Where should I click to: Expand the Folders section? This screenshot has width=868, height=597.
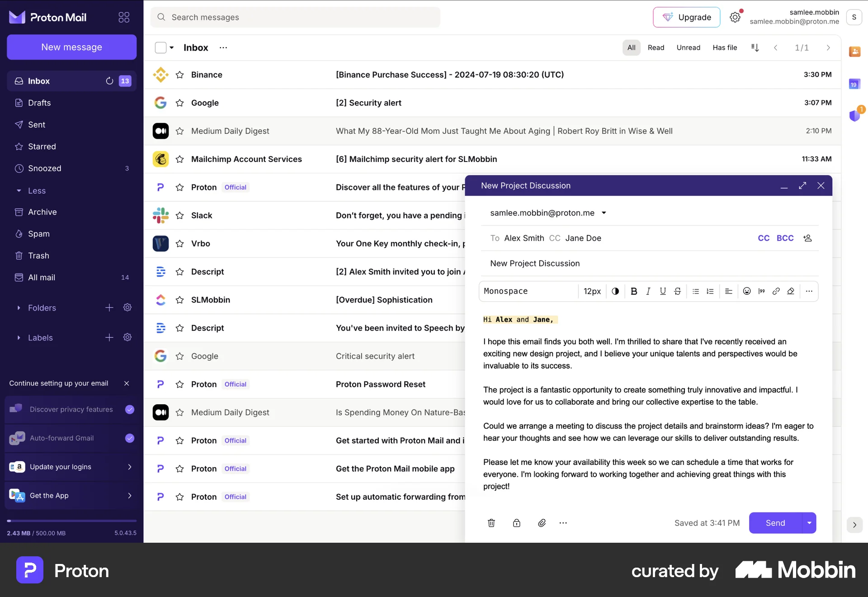(19, 308)
